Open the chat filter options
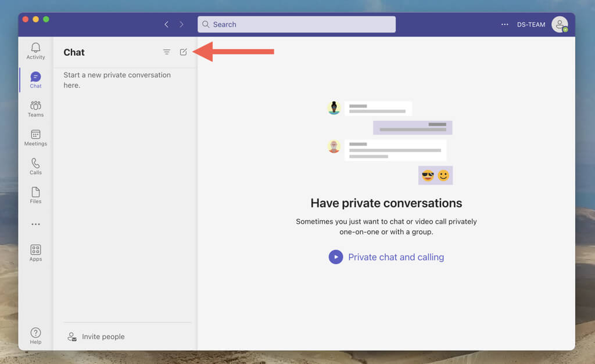The height and width of the screenshot is (364, 595). click(x=167, y=52)
